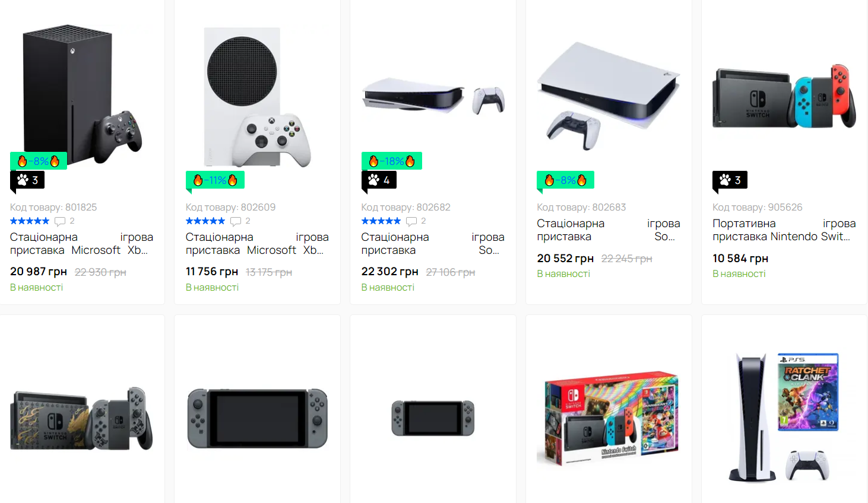Image resolution: width=868 pixels, height=503 pixels.
Task: Click the -11% discount badge
Action: (x=215, y=180)
